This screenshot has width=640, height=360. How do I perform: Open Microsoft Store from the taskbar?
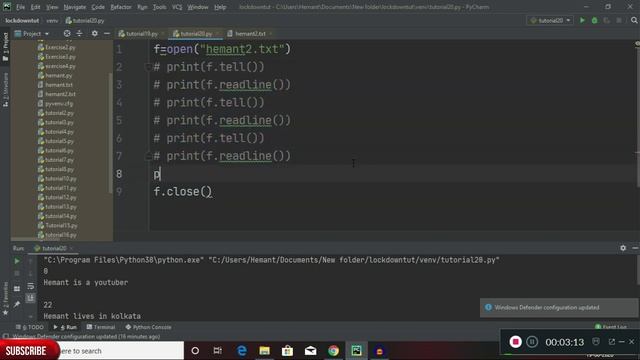[x=287, y=351]
